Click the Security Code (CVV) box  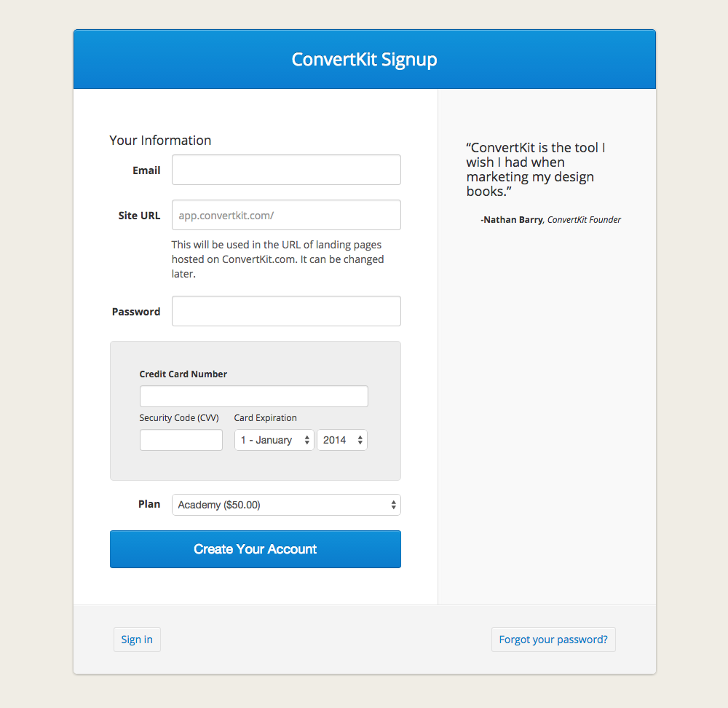point(181,440)
